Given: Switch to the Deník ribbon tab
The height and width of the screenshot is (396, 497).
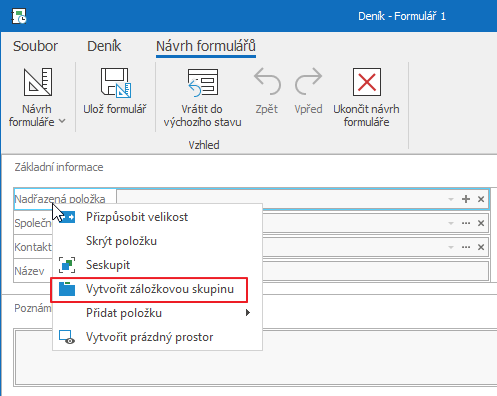Looking at the screenshot, I should pos(104,46).
